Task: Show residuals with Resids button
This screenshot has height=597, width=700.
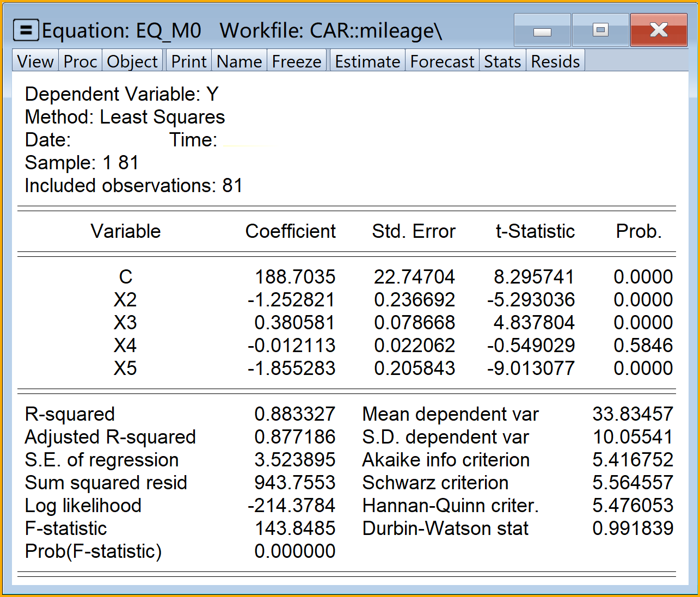Action: pos(555,61)
